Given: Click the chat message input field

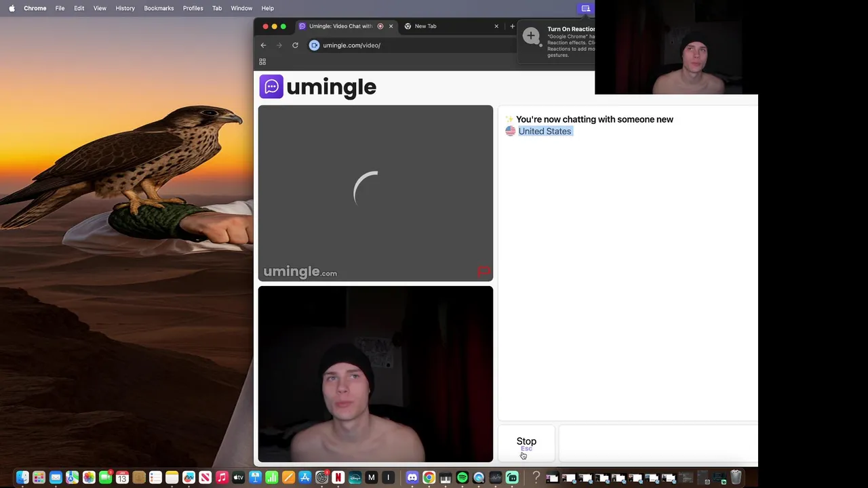Looking at the screenshot, I should [x=658, y=443].
